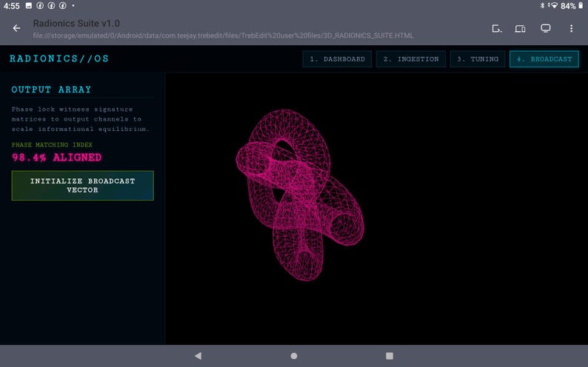Click the 98.4% ALIGNED value
This screenshot has width=588, height=367.
point(56,158)
